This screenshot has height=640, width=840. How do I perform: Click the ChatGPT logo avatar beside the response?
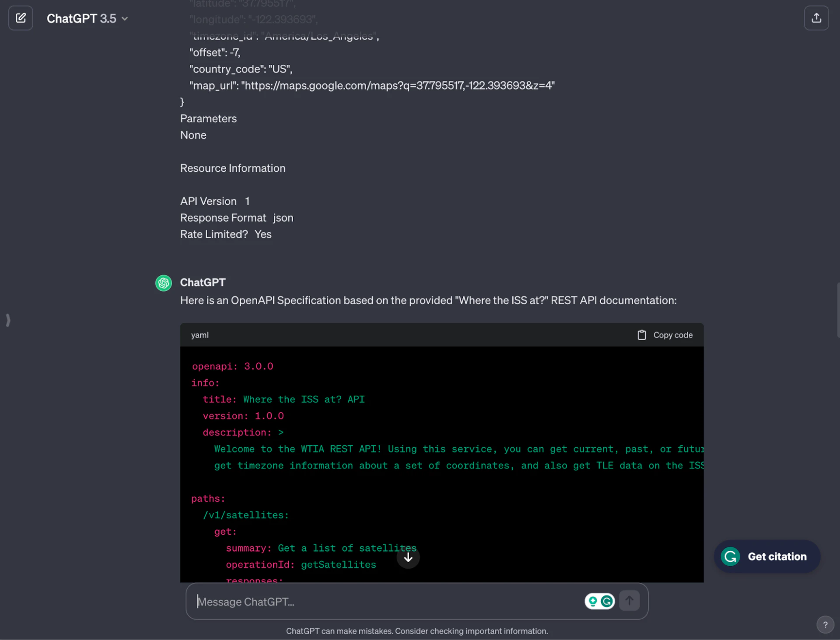(163, 283)
